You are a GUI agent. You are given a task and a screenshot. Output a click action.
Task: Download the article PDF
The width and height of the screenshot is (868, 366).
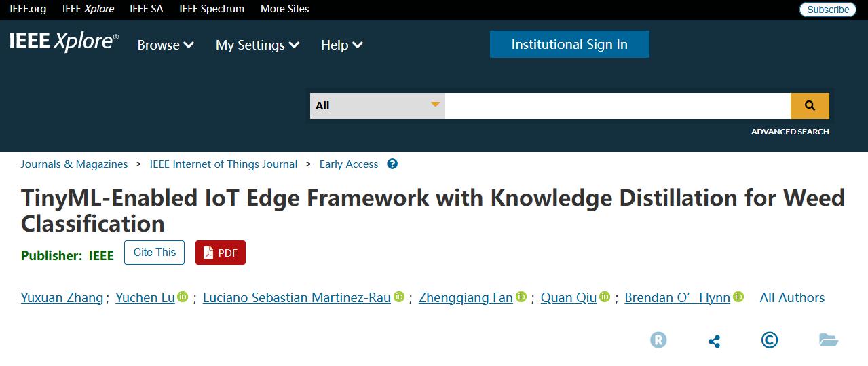(x=221, y=253)
